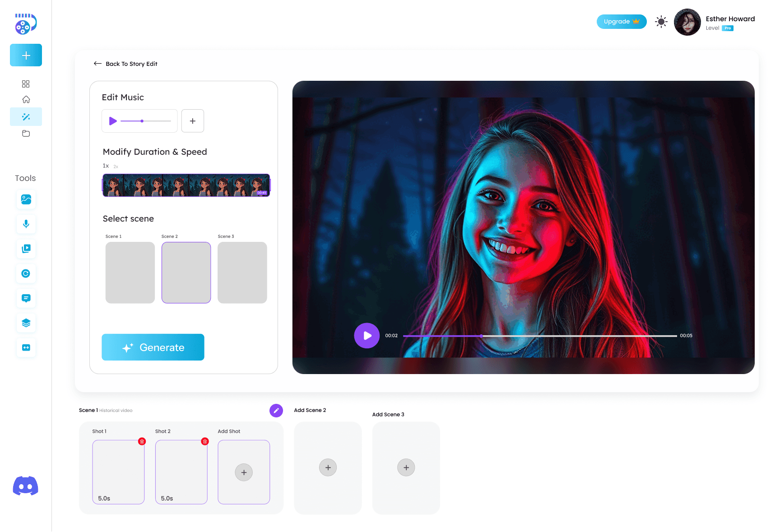This screenshot has height=532, width=780.
Task: Select the microphone voice tool
Action: [x=26, y=224]
